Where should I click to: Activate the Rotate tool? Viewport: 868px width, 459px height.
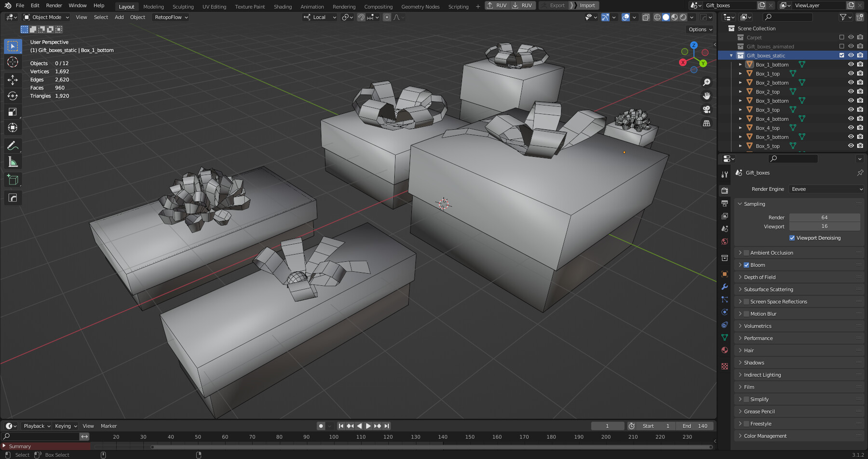point(12,96)
